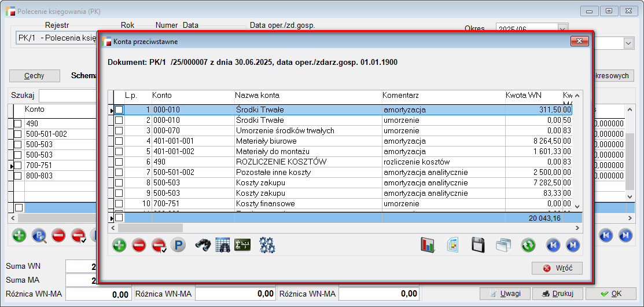
Task: Select checkbox for row 6 ROZLICZENIE KOSZTÓW
Action: [119, 162]
